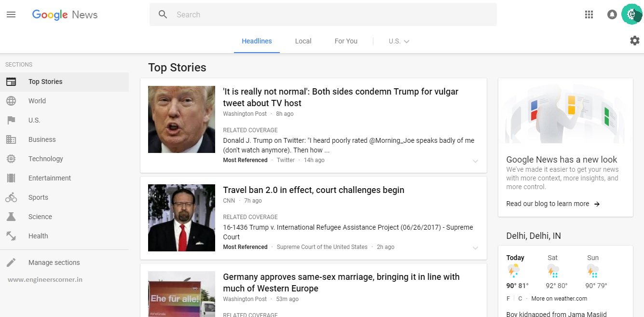Viewport: 644px width, 317px height.
Task: Open More on weather.com link
Action: [x=559, y=298]
